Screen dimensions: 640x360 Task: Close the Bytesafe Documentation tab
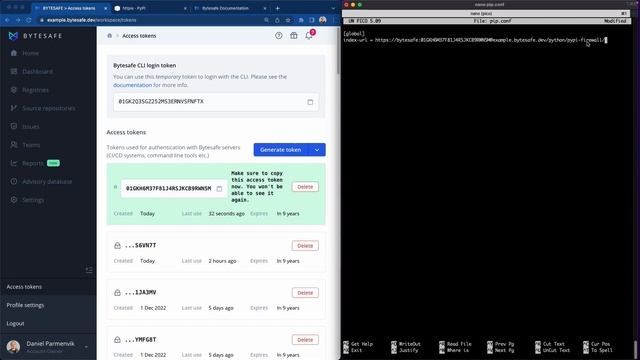[264, 8]
